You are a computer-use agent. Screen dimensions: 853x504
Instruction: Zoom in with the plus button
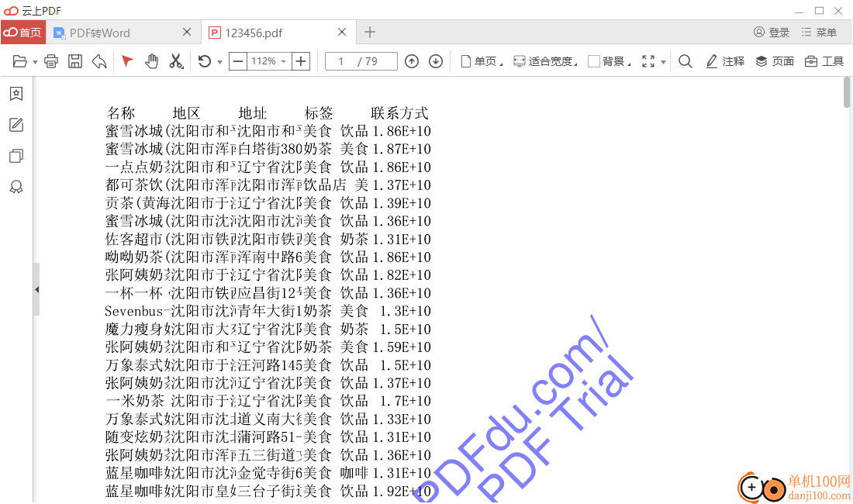(x=301, y=61)
